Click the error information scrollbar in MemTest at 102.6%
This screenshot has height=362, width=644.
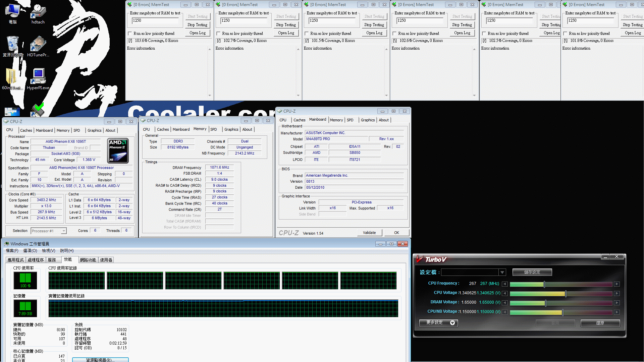click(474, 72)
